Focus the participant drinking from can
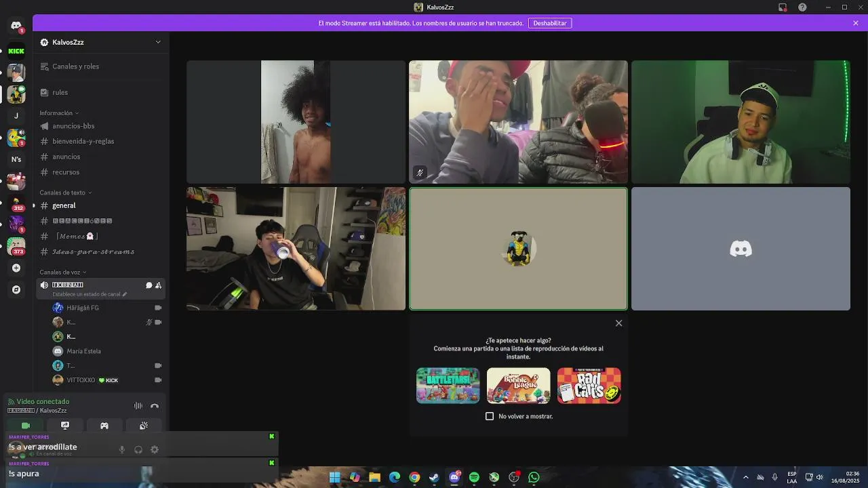This screenshot has height=488, width=868. 296,249
